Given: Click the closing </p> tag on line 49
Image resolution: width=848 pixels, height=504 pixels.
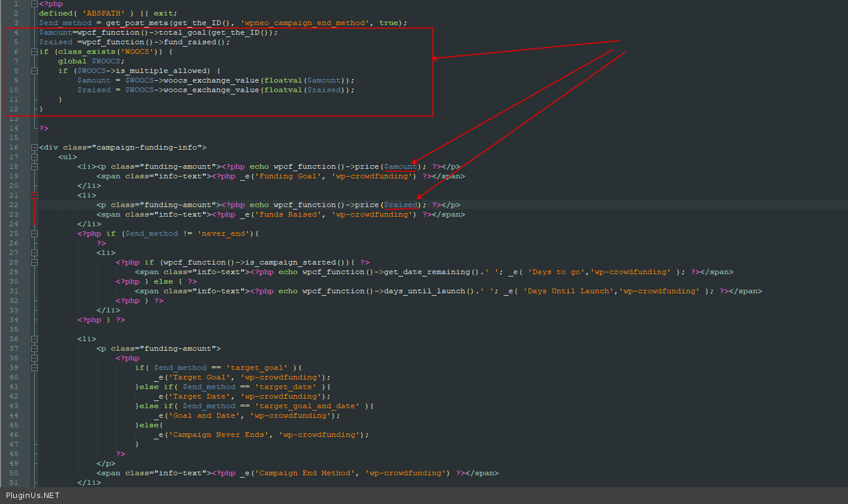Looking at the screenshot, I should click(106, 463).
